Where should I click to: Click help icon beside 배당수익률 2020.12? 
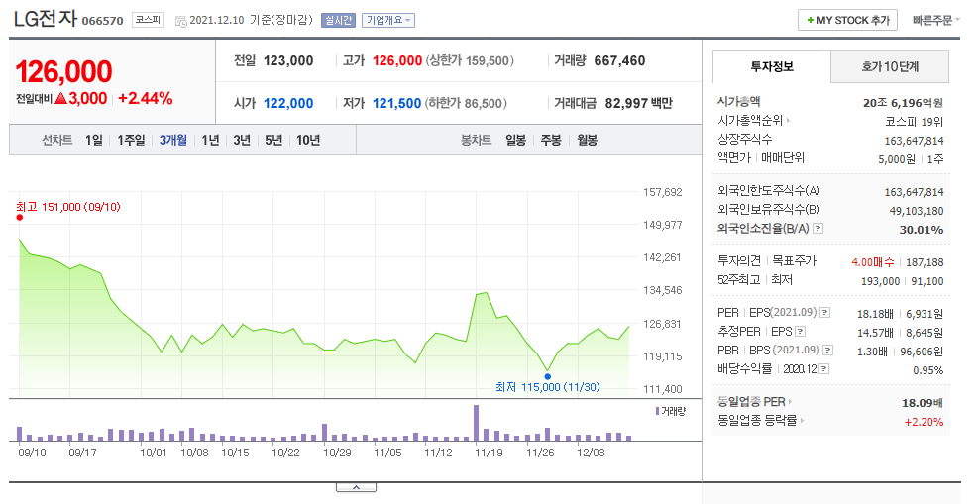(x=823, y=369)
